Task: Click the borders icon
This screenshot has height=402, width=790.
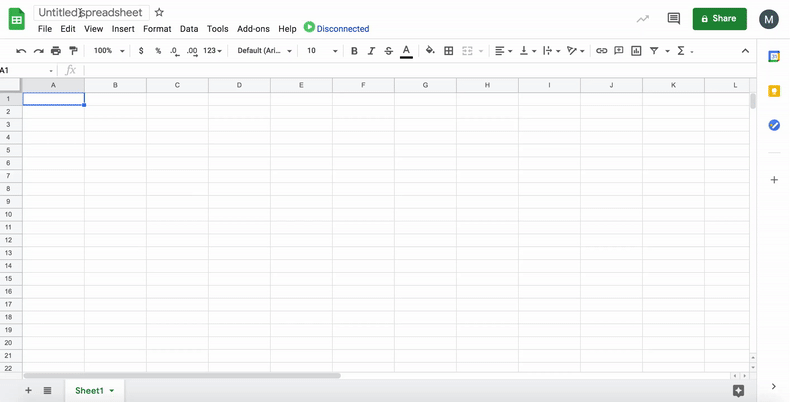Action: [x=449, y=51]
